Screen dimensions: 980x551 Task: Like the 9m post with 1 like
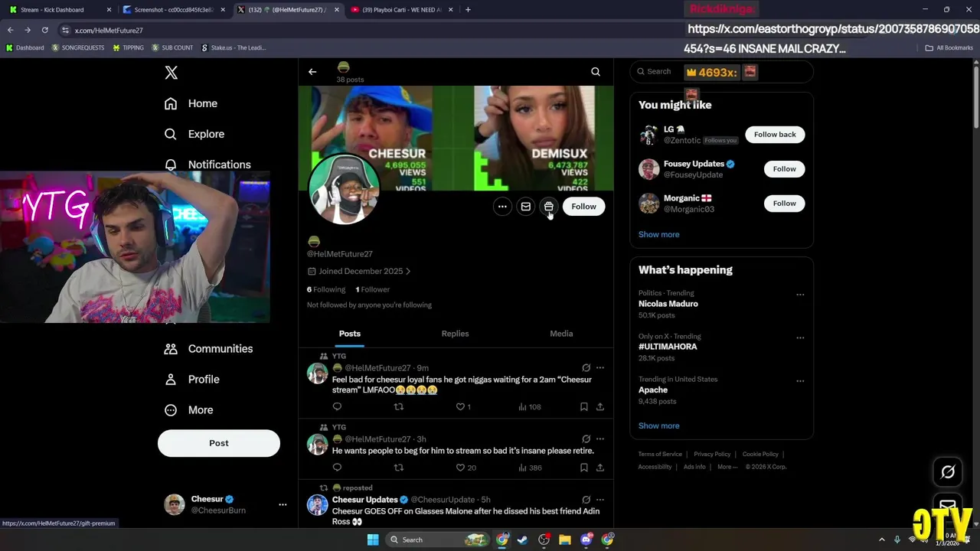tap(463, 407)
